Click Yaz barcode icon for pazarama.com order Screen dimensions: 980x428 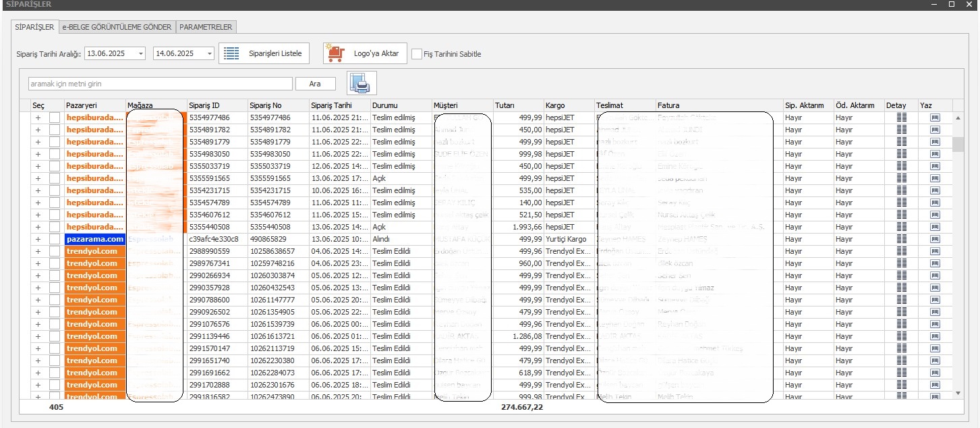(935, 239)
